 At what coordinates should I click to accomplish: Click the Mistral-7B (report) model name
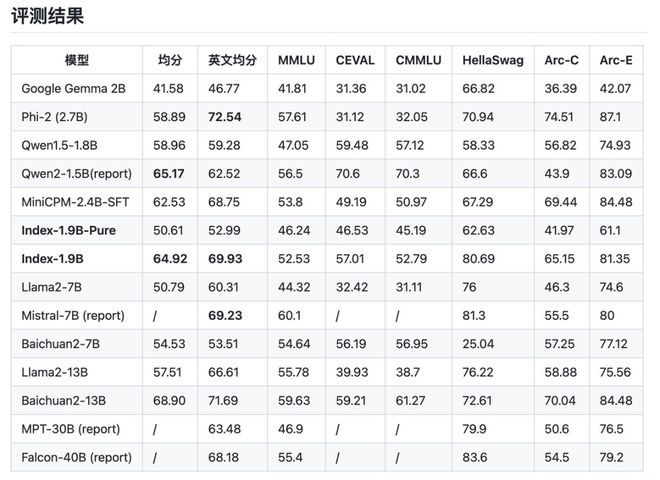click(x=73, y=315)
